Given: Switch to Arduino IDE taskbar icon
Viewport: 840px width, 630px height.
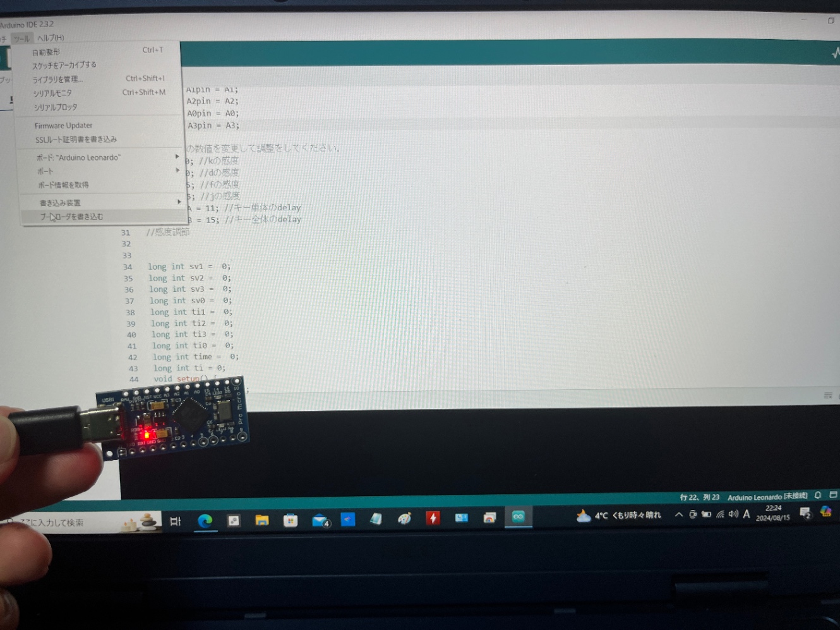Looking at the screenshot, I should point(519,517).
